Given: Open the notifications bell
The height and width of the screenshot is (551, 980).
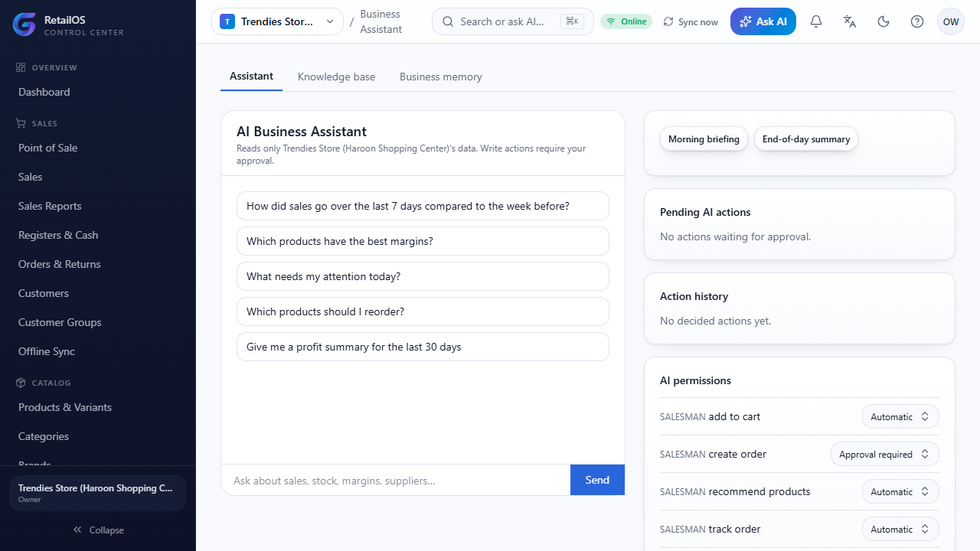Looking at the screenshot, I should pyautogui.click(x=816, y=21).
